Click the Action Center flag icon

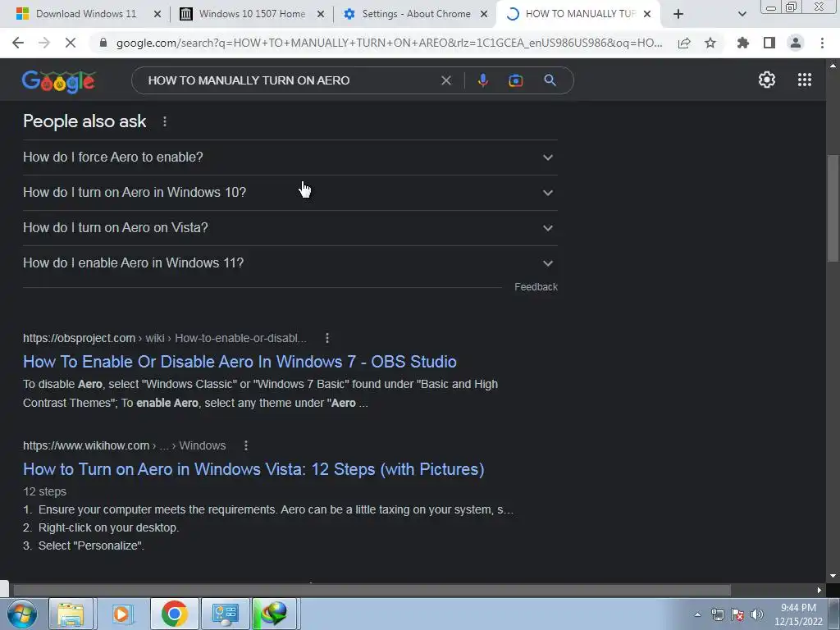[737, 614]
